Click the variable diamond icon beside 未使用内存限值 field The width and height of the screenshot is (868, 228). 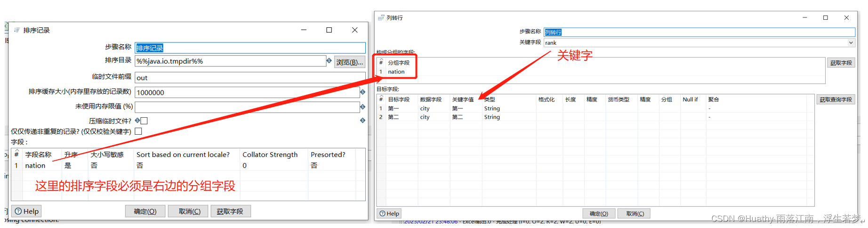click(x=362, y=107)
